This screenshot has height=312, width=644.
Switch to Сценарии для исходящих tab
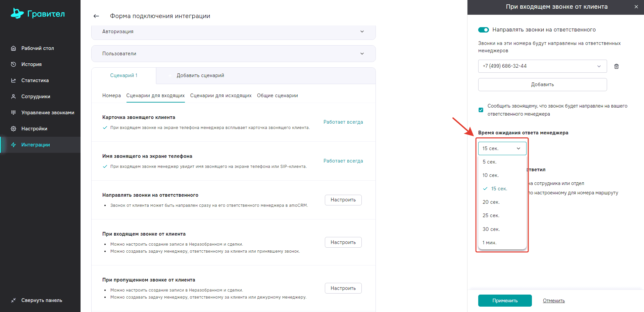220,96
